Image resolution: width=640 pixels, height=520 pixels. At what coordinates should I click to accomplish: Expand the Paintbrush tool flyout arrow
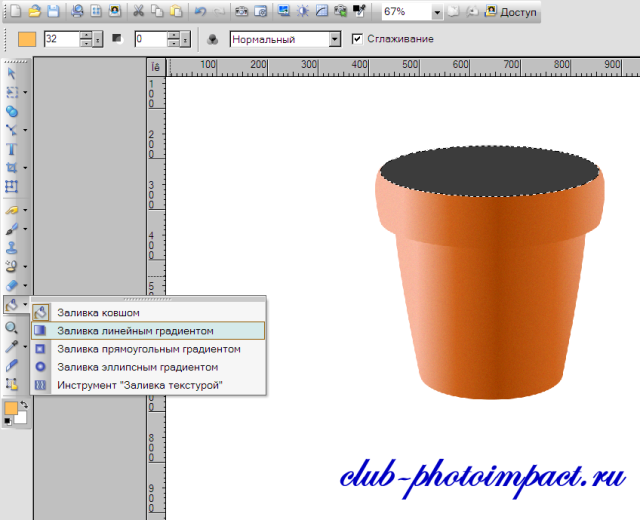(x=25, y=229)
